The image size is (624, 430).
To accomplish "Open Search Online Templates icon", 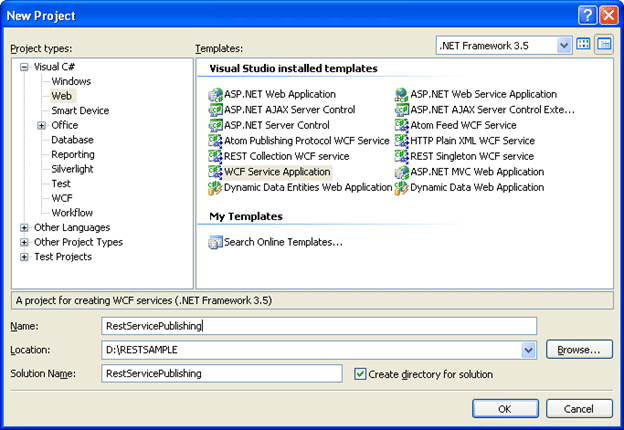I will (x=215, y=242).
